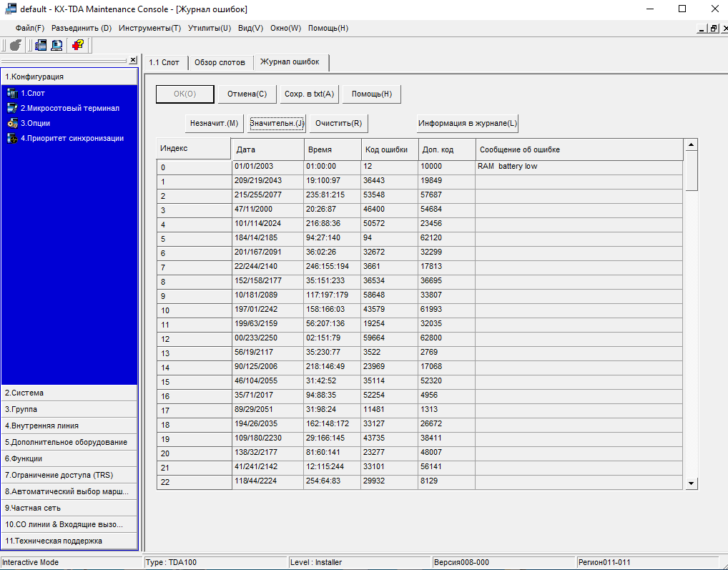The image size is (728, 570).
Task: Expand the 3.Группа section
Action: (69, 409)
